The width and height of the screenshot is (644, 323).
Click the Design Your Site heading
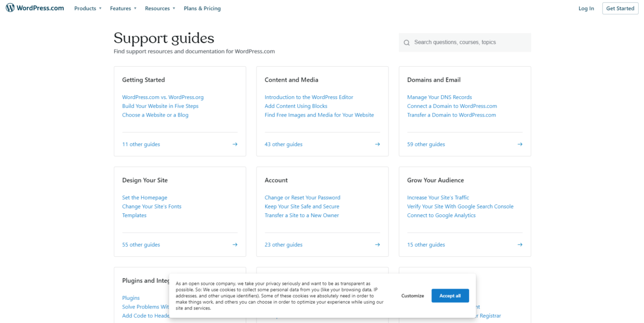pyautogui.click(x=145, y=181)
